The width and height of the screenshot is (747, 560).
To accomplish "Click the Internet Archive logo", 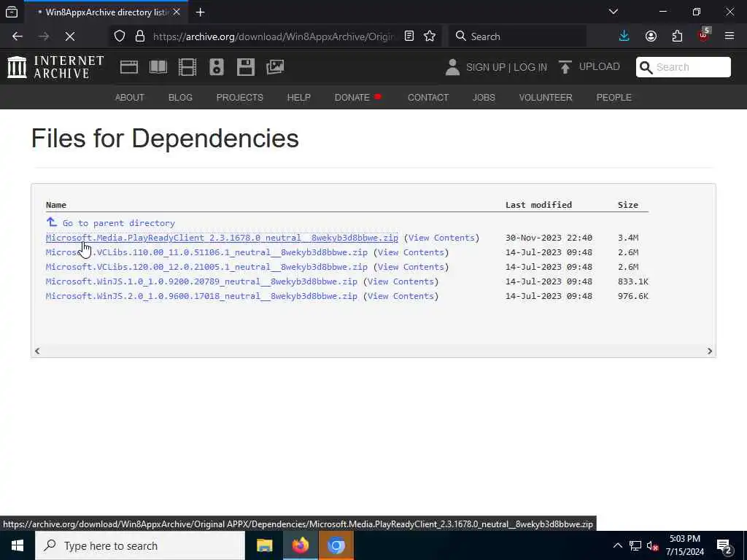I will [x=55, y=67].
